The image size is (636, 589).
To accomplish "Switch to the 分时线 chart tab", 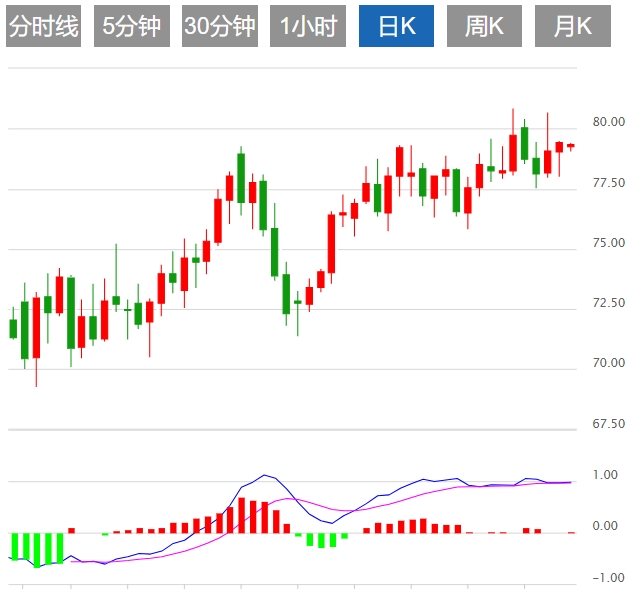I will 43,26.
